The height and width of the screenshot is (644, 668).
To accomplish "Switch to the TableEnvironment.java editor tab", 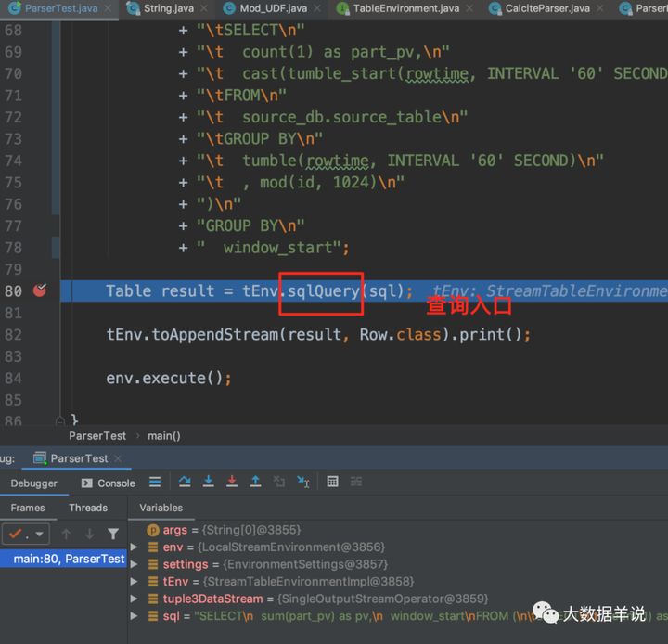I will [406, 8].
